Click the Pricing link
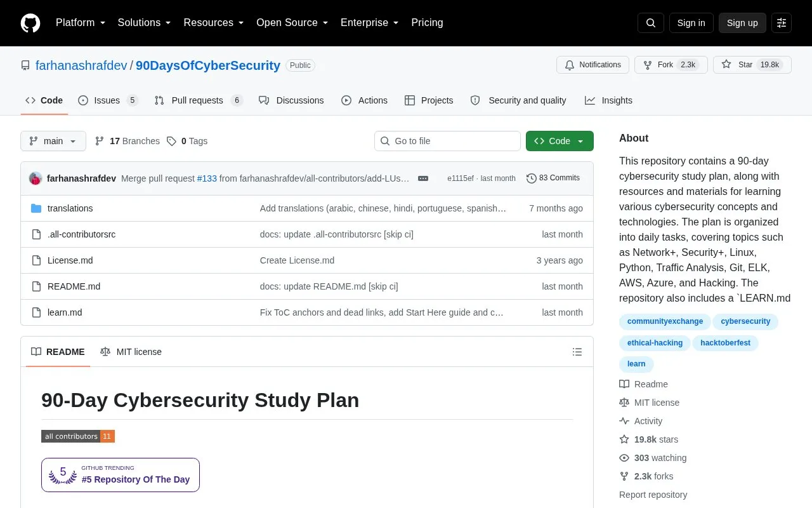This screenshot has height=508, width=812. pos(427,23)
